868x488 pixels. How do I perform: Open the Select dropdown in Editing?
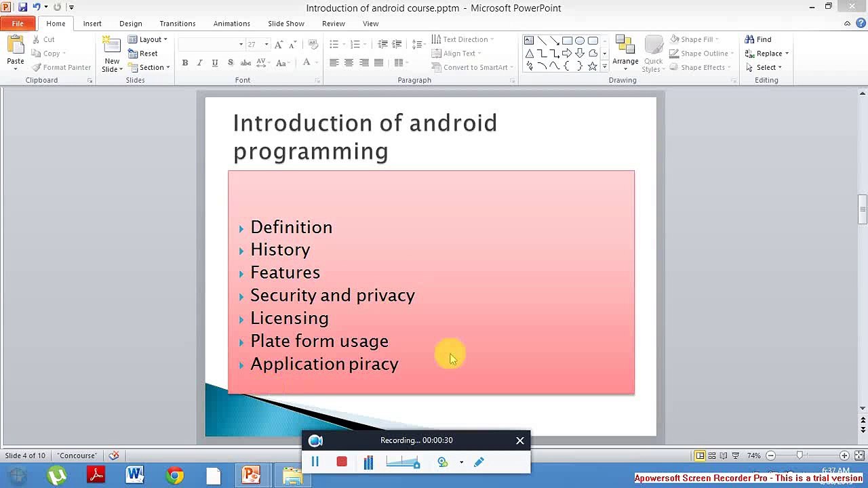pyautogui.click(x=764, y=67)
